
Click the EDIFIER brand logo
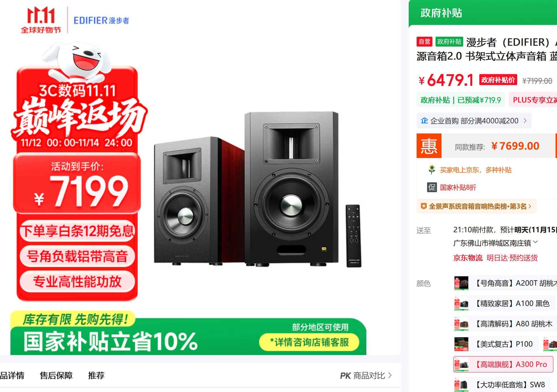coord(101,20)
